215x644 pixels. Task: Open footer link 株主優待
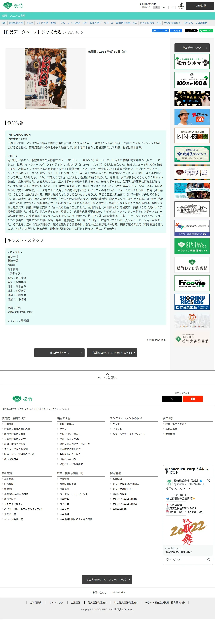(x=64, y=514)
